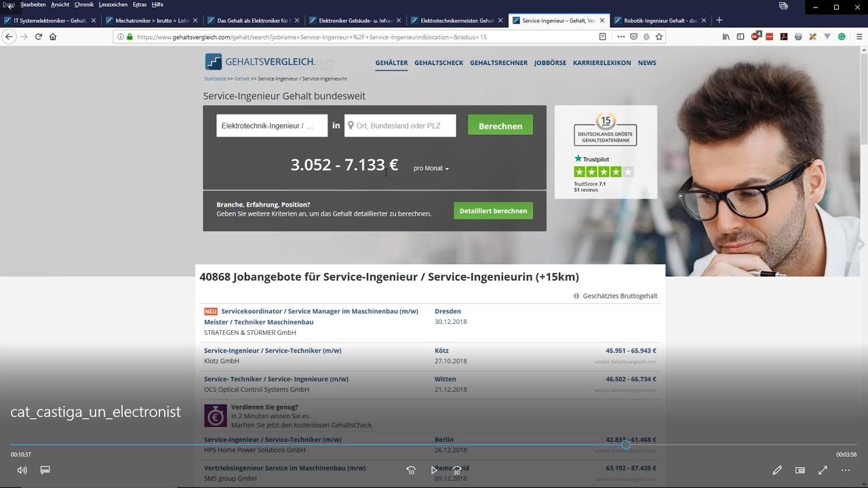Open JOBBÖRSE navigation link
Viewport: 868px width, 488px height.
pyautogui.click(x=550, y=63)
